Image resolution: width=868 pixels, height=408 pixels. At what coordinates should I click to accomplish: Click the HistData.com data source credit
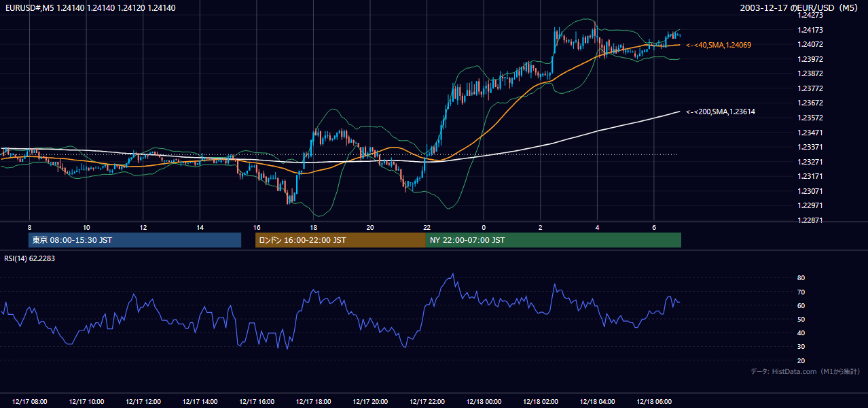pos(806,371)
